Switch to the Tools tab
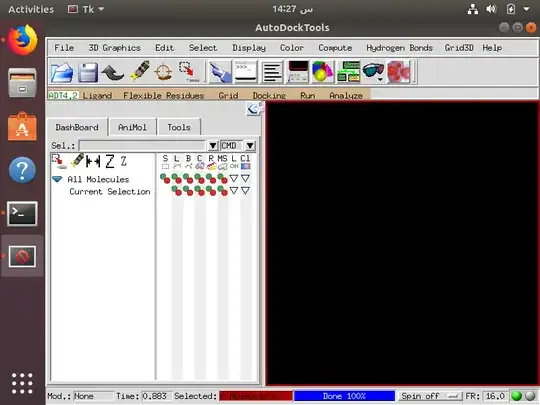The image size is (540, 405). (x=179, y=127)
